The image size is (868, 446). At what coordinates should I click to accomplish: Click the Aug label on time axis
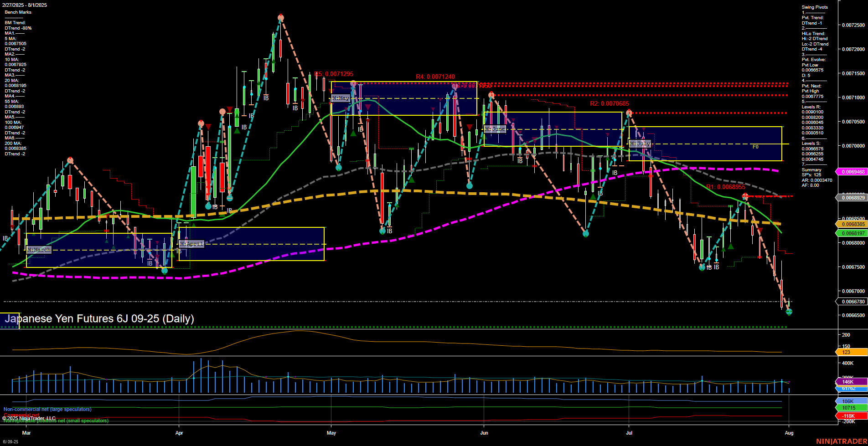[790, 433]
